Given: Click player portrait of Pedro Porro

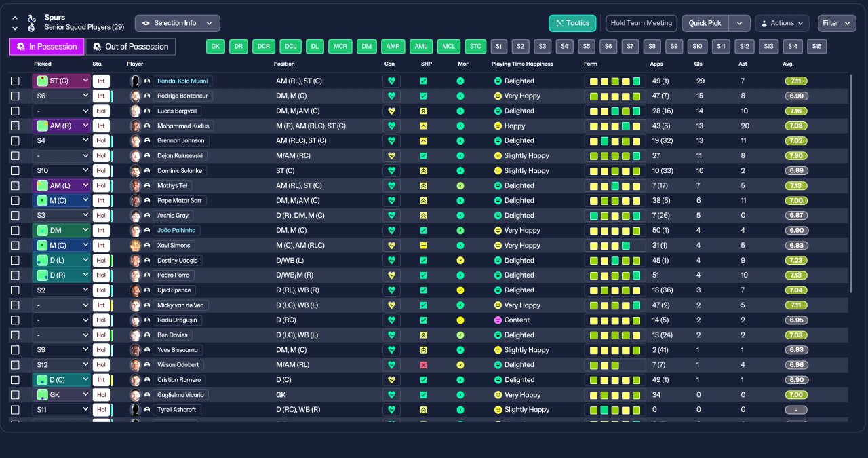Looking at the screenshot, I should tap(134, 275).
